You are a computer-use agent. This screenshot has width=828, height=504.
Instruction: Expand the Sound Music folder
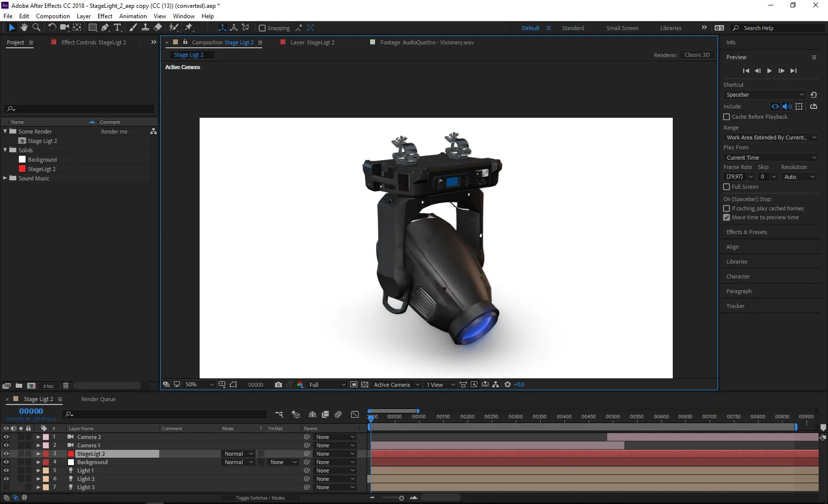coord(5,178)
